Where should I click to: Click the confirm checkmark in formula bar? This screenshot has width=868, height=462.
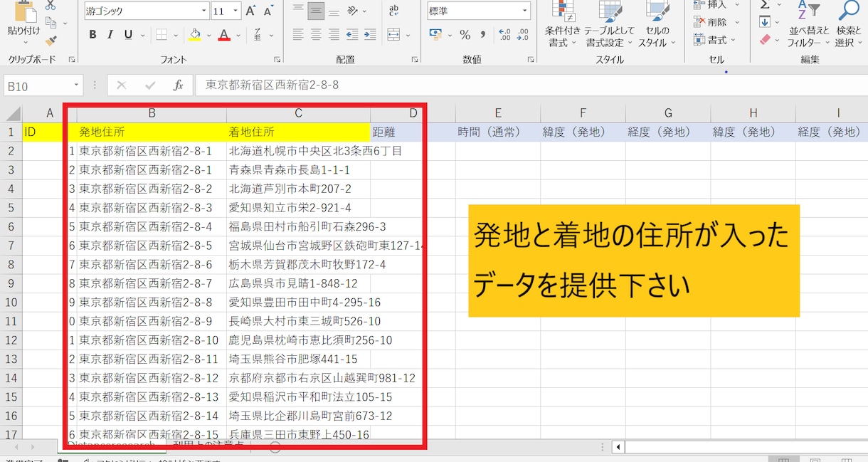[x=150, y=85]
